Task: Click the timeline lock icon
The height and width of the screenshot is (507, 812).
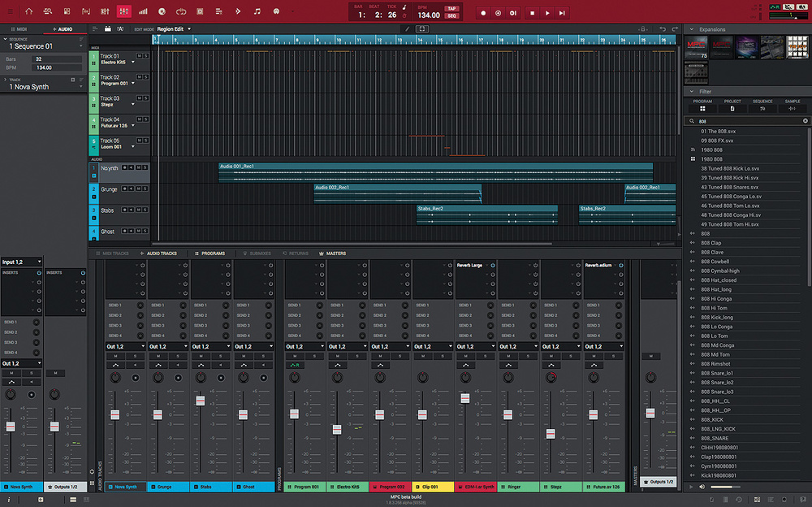Action: click(643, 29)
